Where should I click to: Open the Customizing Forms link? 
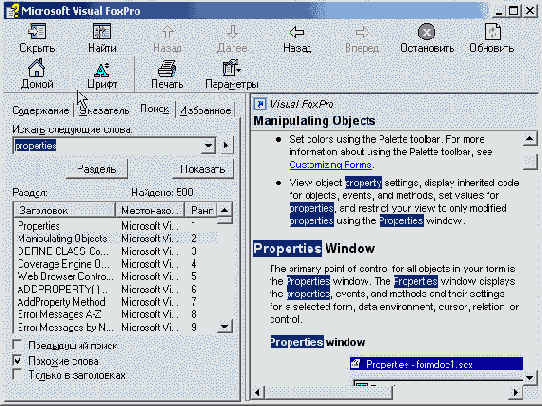pos(331,165)
